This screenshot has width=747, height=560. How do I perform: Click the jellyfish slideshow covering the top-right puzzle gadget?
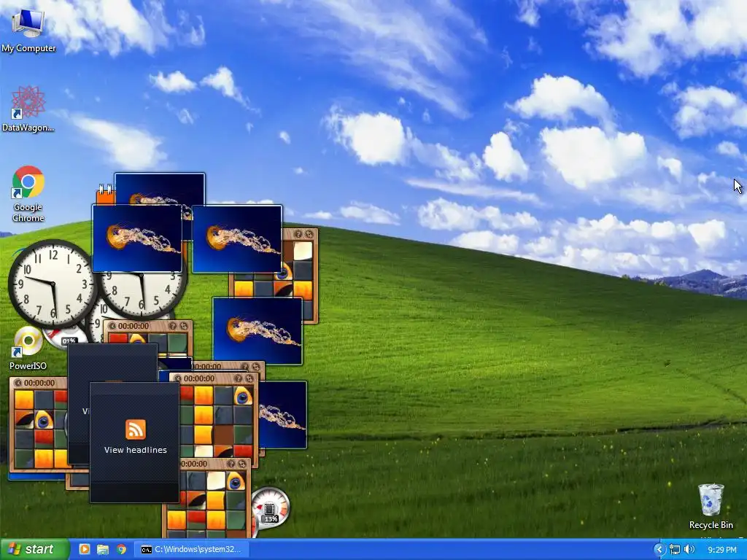click(237, 239)
